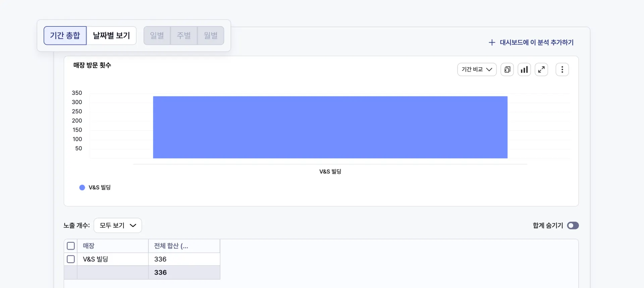The height and width of the screenshot is (288, 644).
Task: Open the 모두 보기 dropdown
Action: 117,225
